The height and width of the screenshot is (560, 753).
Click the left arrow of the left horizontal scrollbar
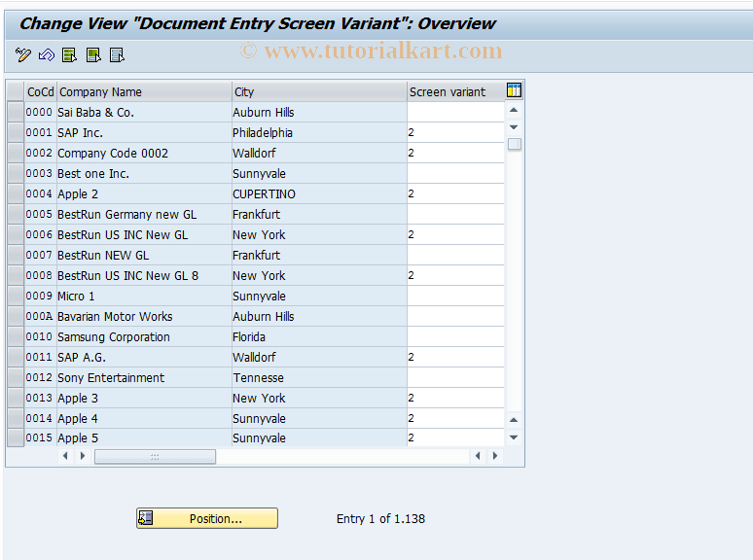click(x=65, y=456)
